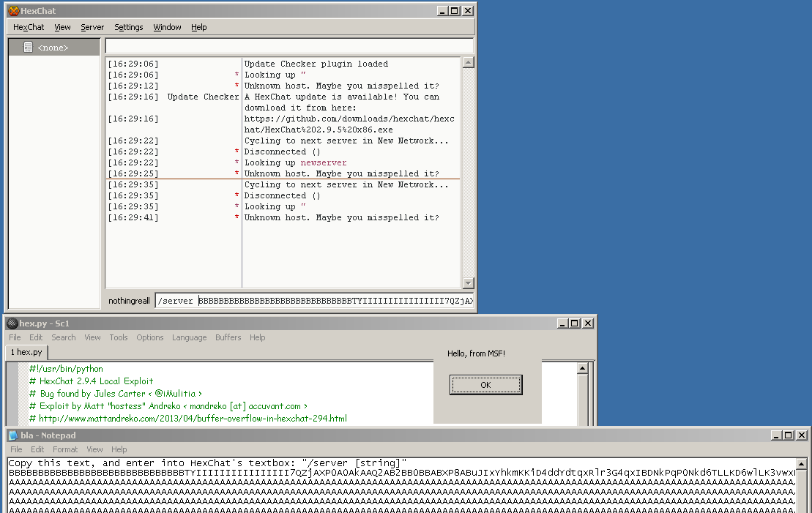The height and width of the screenshot is (513, 812).
Task: Open the Settings menu in HexChat
Action: tap(129, 27)
